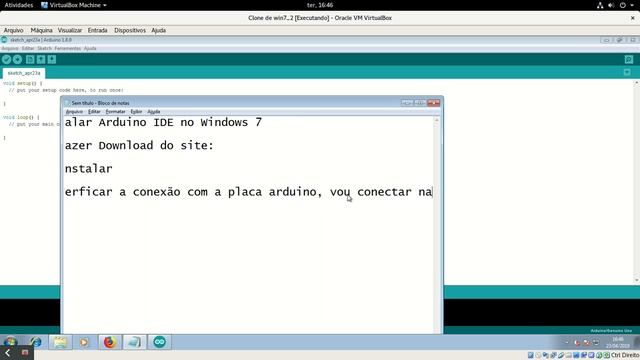
Task: Save the sketch with the Arduino Save icon
Action: point(52,60)
